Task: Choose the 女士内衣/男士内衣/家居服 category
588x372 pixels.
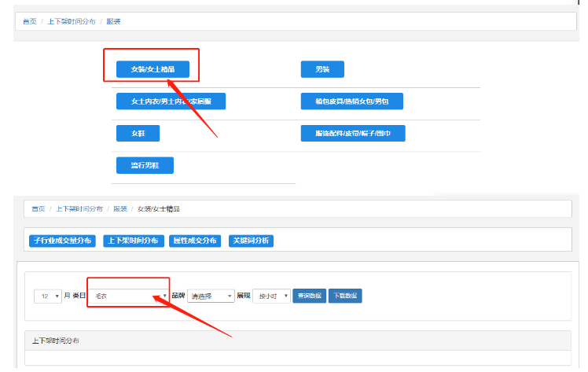Action: tap(171, 101)
